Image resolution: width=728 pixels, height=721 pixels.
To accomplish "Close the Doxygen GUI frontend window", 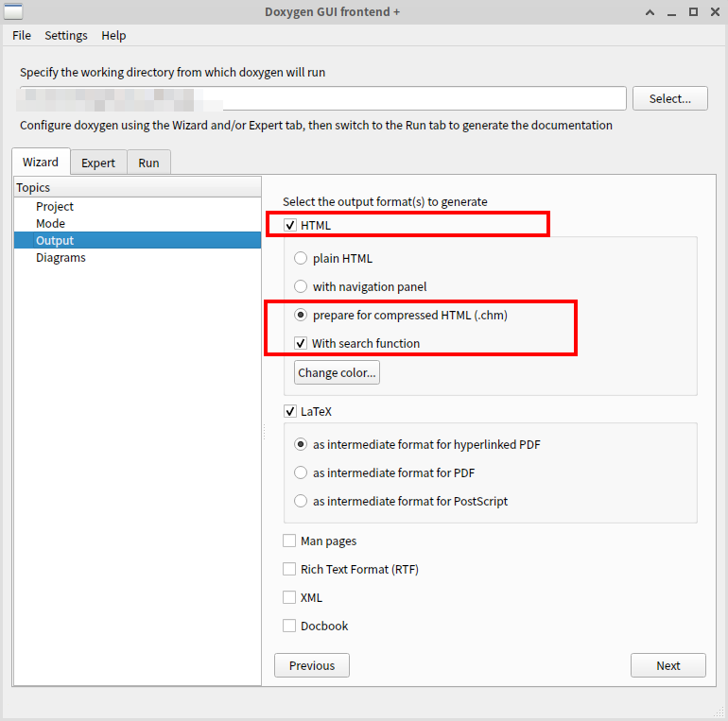I will 715,12.
